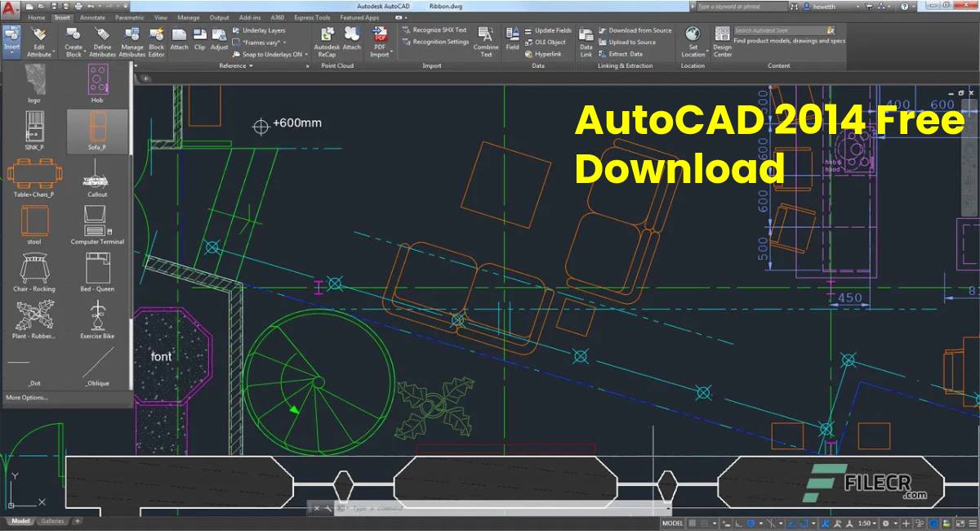This screenshot has width=980, height=531.
Task: Click the Attach reference tool
Action: click(179, 39)
